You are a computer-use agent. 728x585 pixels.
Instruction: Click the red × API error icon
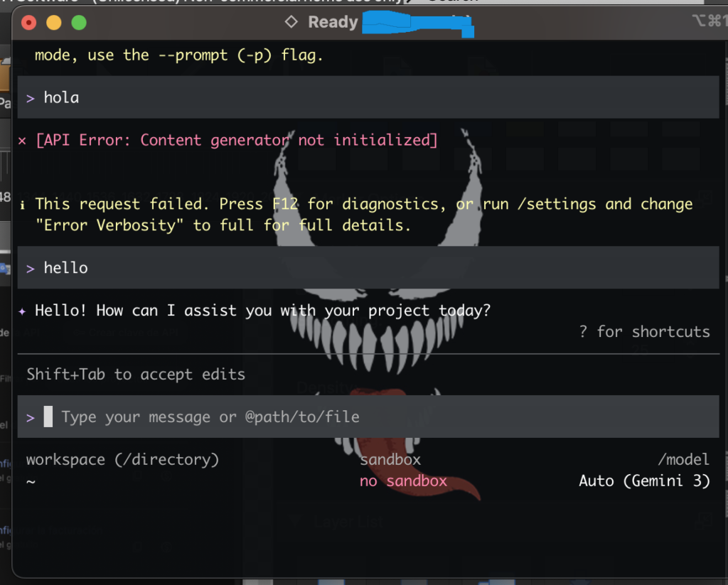click(22, 140)
